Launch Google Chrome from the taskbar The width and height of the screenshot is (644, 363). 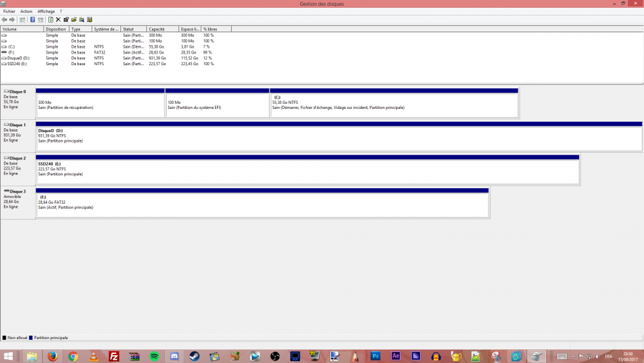tap(73, 357)
